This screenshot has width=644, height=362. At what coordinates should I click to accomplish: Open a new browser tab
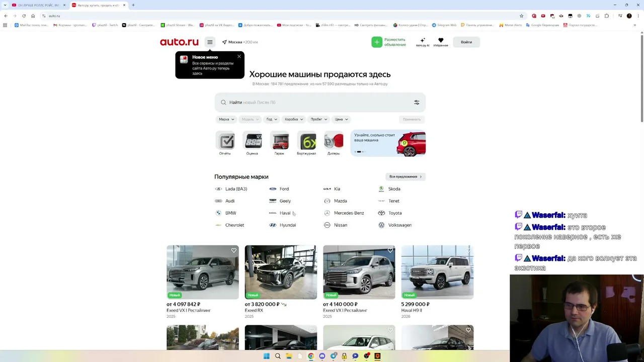[x=133, y=5]
